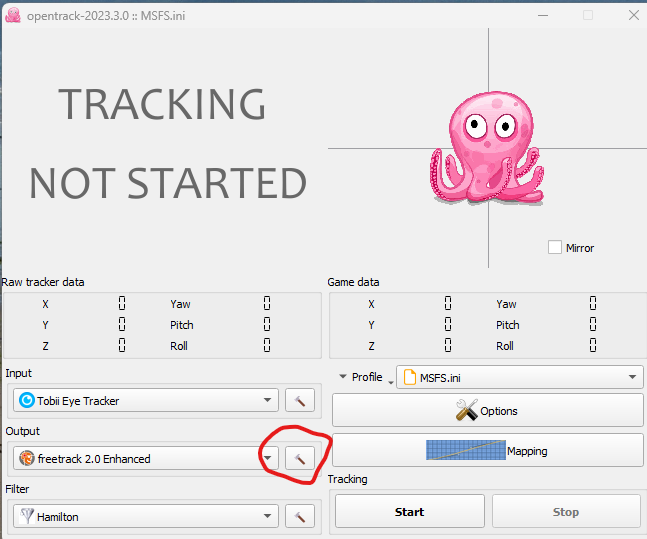Click the opentrack octopus title bar icon
Viewport: 647px width, 539px height.
pos(13,16)
